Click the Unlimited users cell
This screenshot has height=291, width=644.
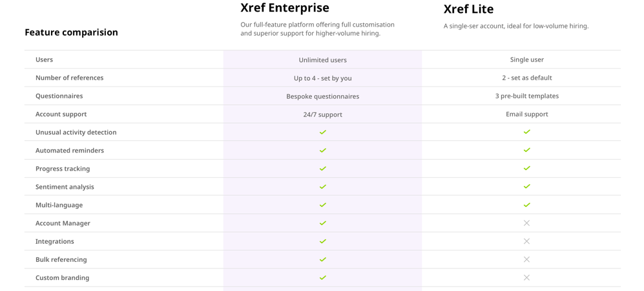click(x=323, y=60)
